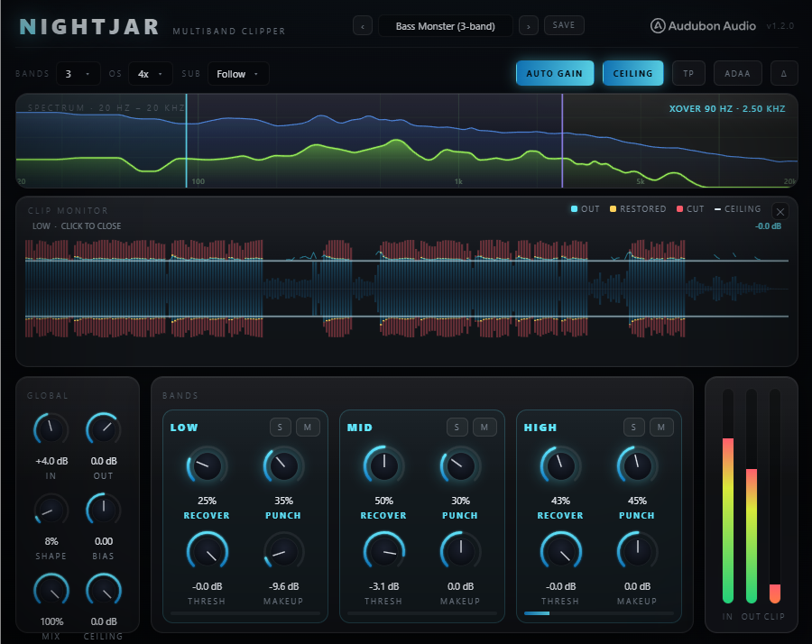The height and width of the screenshot is (644, 812).
Task: Click the MID band title
Action: tap(360, 428)
